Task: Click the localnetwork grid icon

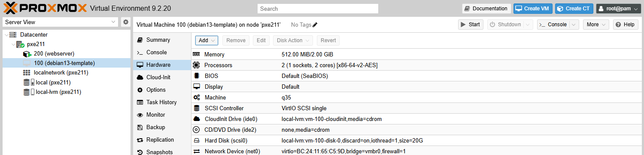Action: click(x=27, y=73)
